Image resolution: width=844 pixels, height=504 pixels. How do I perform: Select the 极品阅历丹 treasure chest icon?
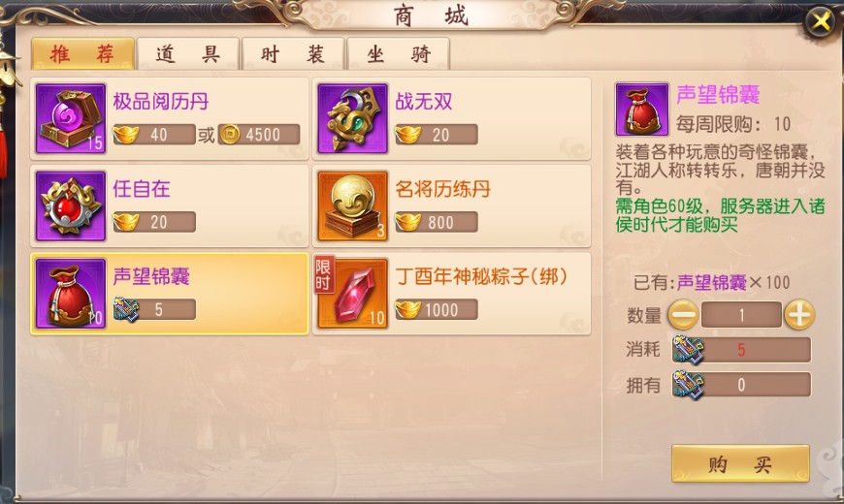click(x=71, y=118)
